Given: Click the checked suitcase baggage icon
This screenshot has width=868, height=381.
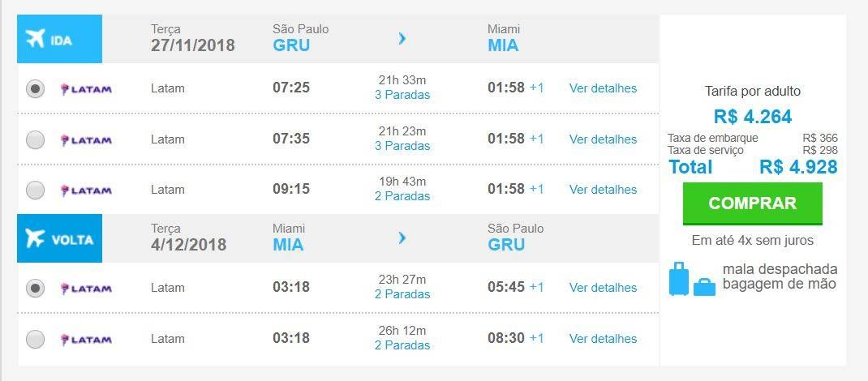Looking at the screenshot, I should tap(679, 279).
